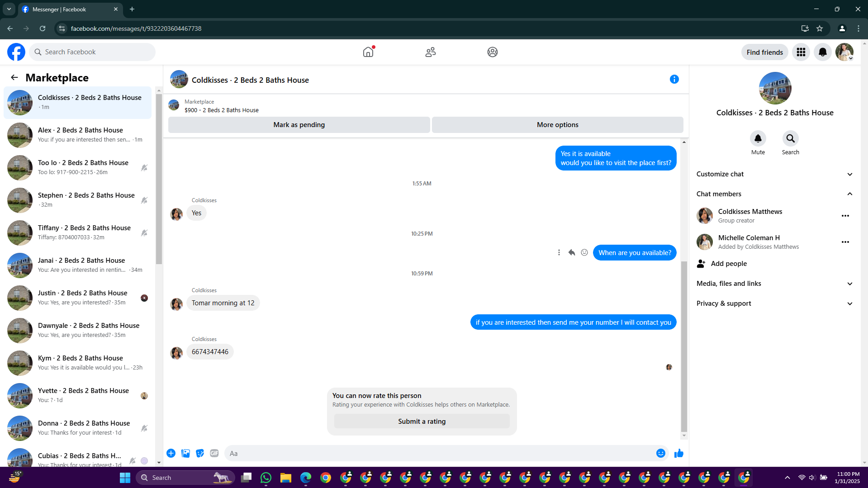Screen dimensions: 868x488
Task: Open the Messenger | Facebook browser tab
Action: (70, 9)
